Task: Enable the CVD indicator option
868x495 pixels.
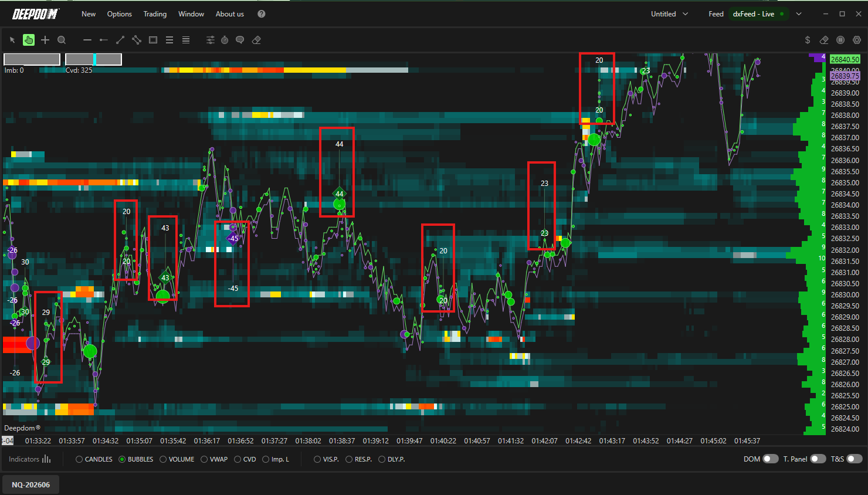Action: point(245,459)
